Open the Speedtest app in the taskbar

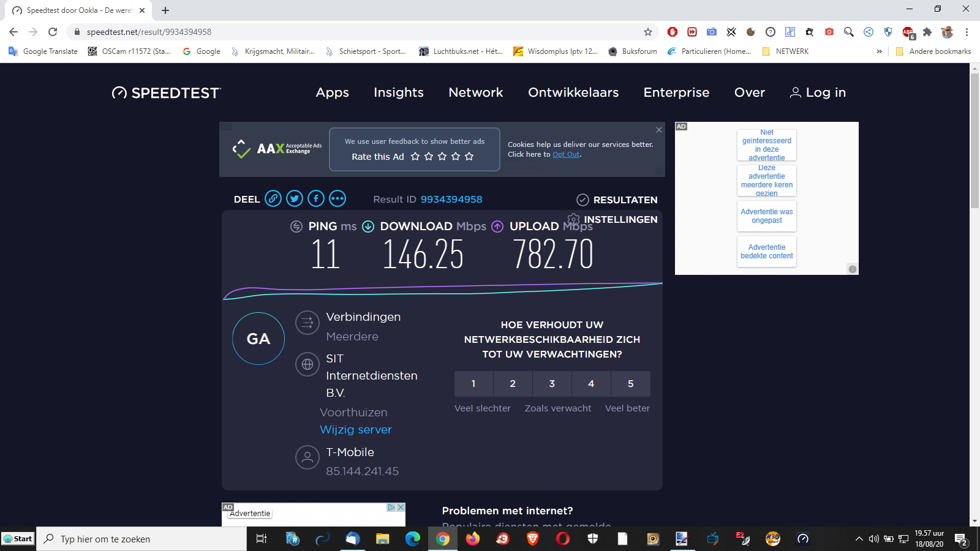tap(803, 539)
